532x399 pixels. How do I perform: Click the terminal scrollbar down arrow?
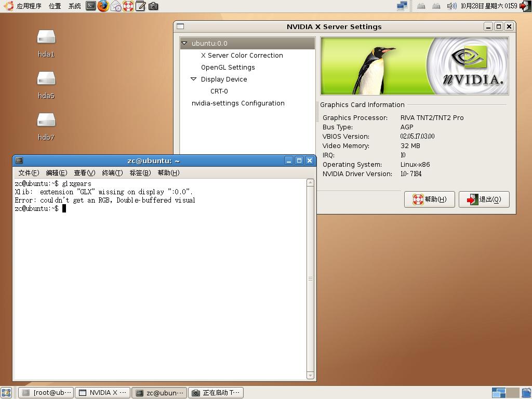[x=310, y=376]
